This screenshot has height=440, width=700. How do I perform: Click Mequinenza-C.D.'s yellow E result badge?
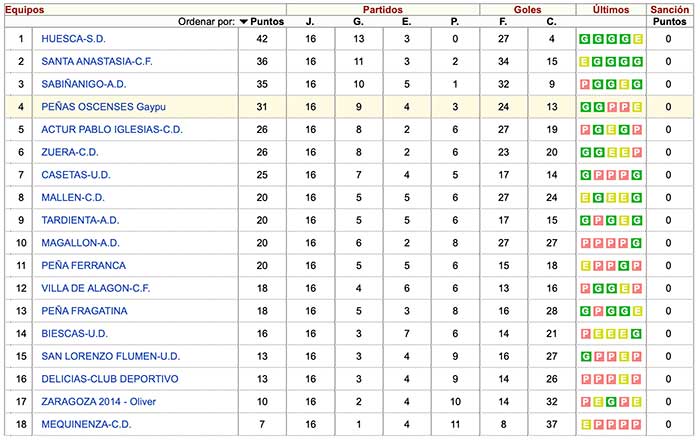tap(585, 424)
